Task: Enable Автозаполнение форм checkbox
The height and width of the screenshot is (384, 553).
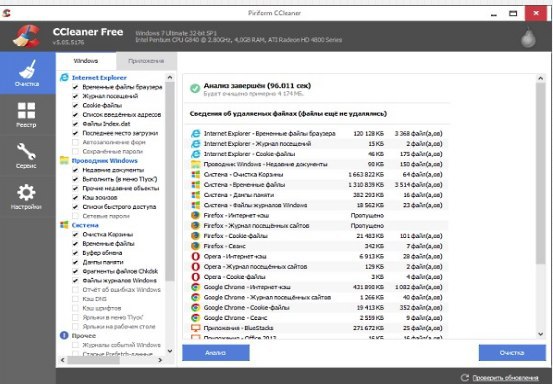Action: pyautogui.click(x=75, y=142)
